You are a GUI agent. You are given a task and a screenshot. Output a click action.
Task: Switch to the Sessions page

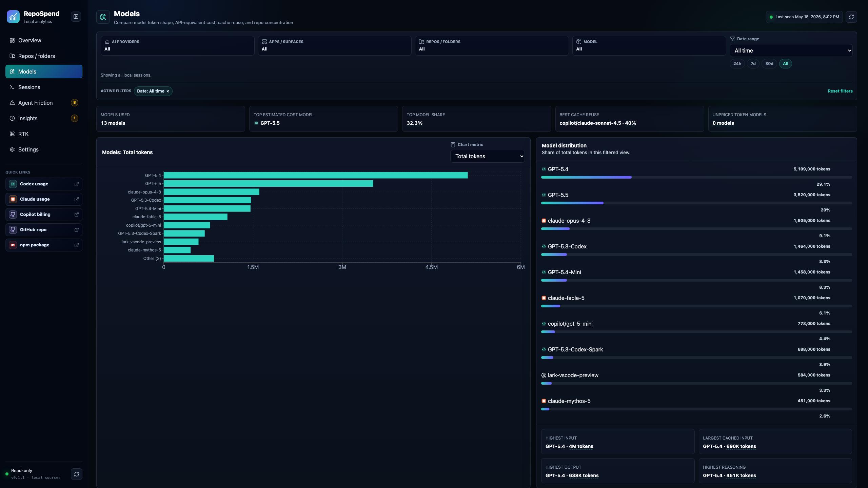[x=44, y=87]
